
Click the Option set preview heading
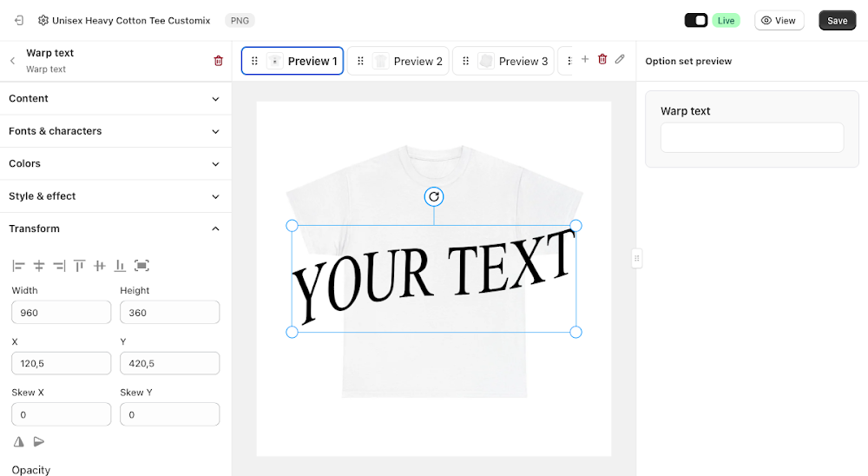point(688,61)
